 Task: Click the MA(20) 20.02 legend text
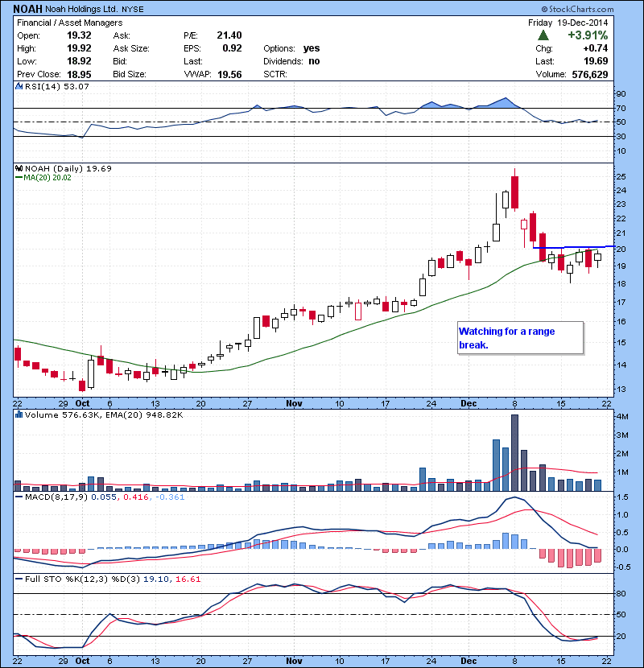pos(47,178)
